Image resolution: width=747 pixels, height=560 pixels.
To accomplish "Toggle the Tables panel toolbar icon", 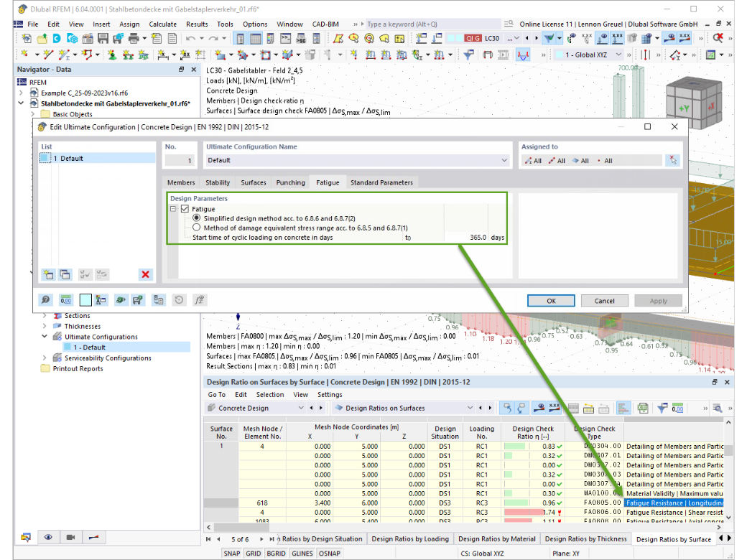I will 256,39.
